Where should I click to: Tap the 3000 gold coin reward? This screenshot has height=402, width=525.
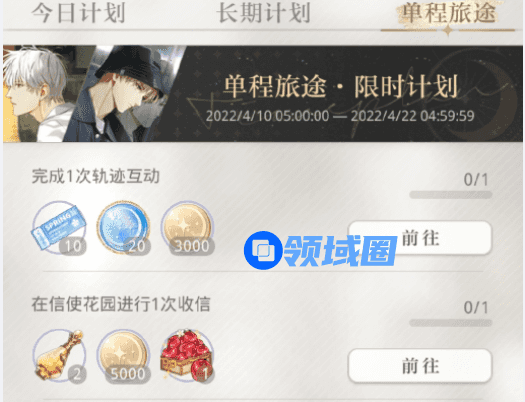tap(188, 228)
